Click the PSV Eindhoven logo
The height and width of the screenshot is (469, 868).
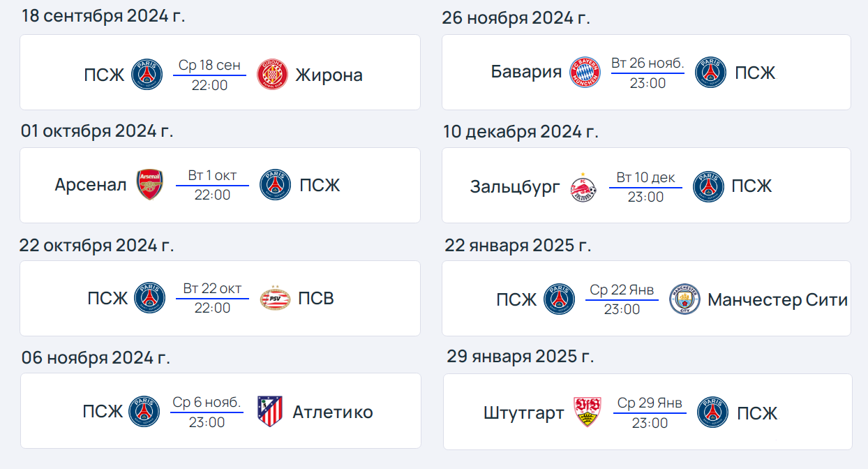pyautogui.click(x=274, y=299)
